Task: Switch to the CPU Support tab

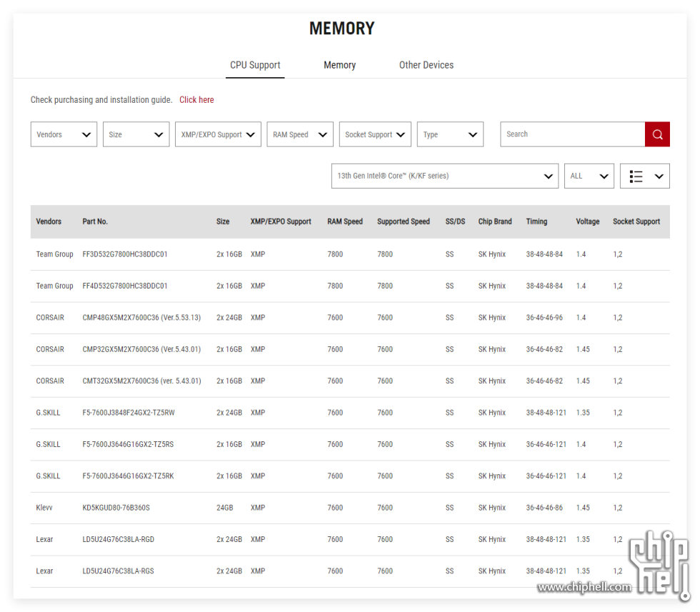Action: (255, 65)
